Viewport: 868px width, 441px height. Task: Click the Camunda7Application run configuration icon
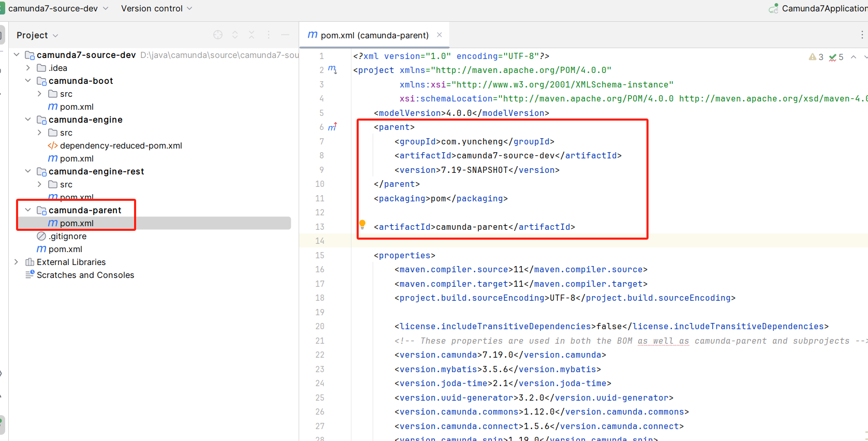773,8
